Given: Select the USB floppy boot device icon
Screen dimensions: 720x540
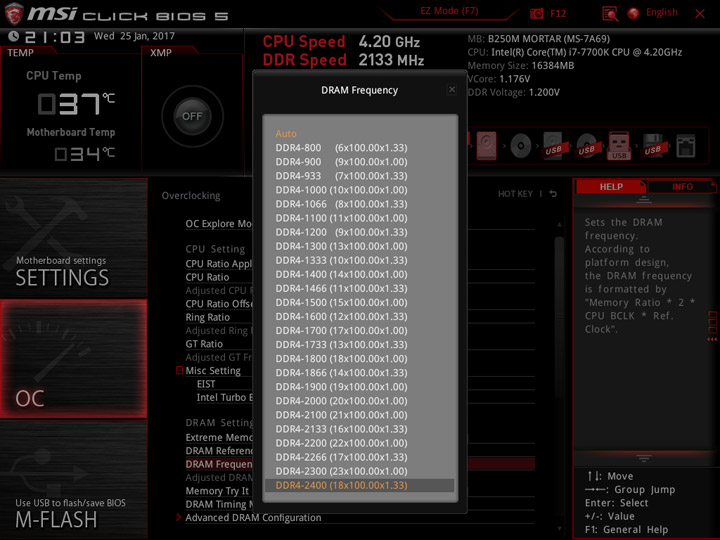Looking at the screenshot, I should [652, 146].
